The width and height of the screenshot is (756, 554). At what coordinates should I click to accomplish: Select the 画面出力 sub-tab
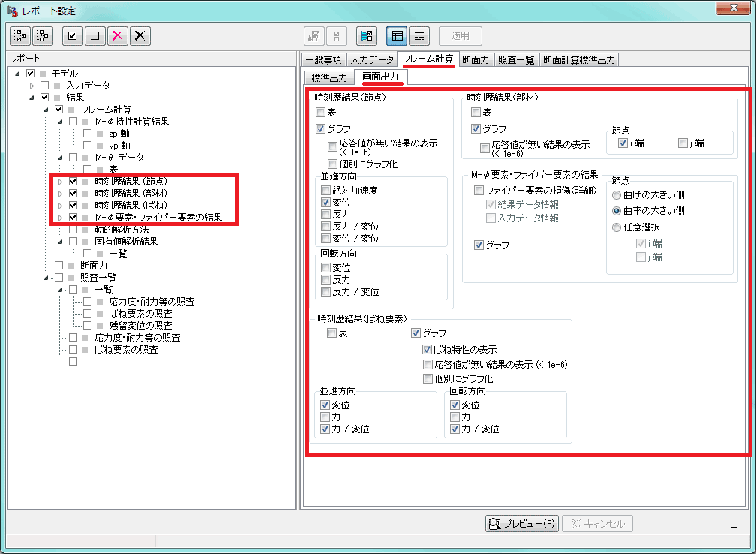[x=381, y=77]
